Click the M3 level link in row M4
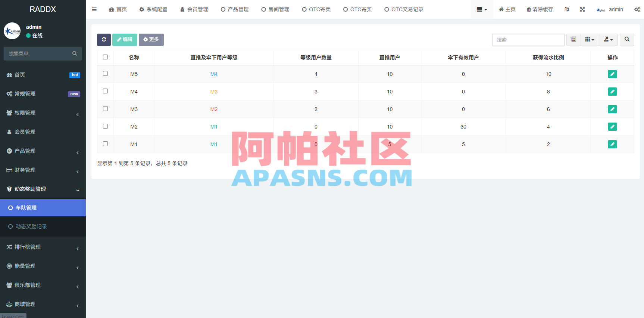644x318 pixels. tap(214, 92)
